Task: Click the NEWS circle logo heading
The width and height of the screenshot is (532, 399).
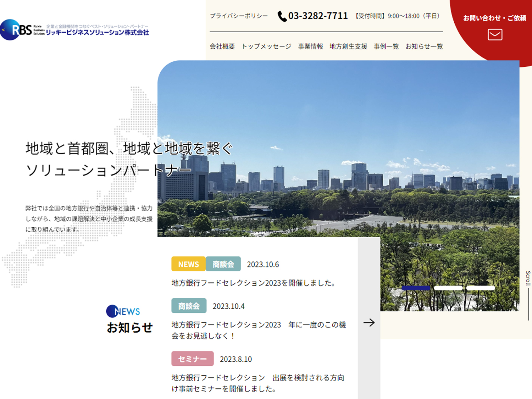Action: click(123, 311)
